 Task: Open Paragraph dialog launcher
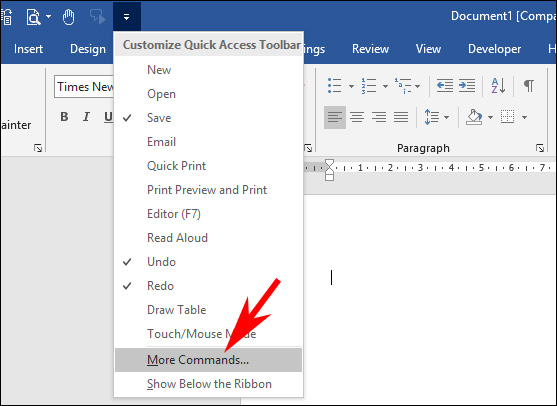[x=540, y=148]
